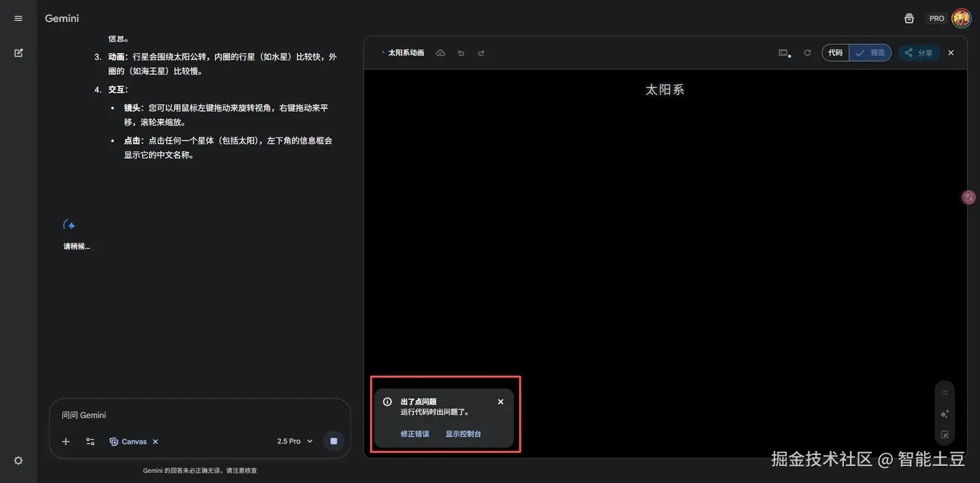Open settings gear in left sidebar

coord(18,461)
